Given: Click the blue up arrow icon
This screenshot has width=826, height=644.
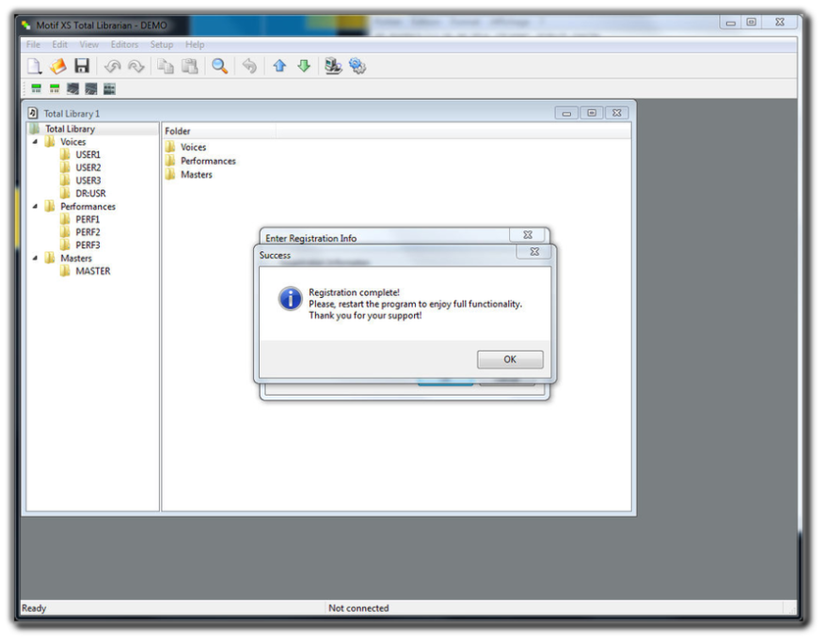Looking at the screenshot, I should tap(279, 67).
